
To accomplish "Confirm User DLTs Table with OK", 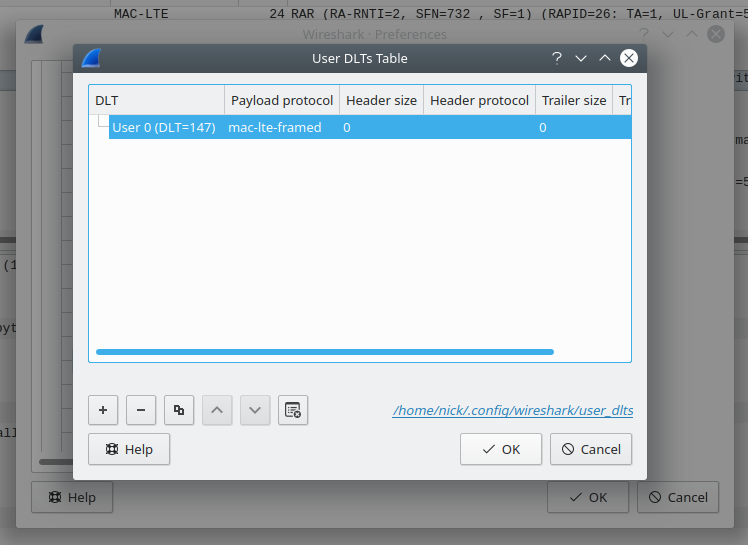I will [x=501, y=449].
